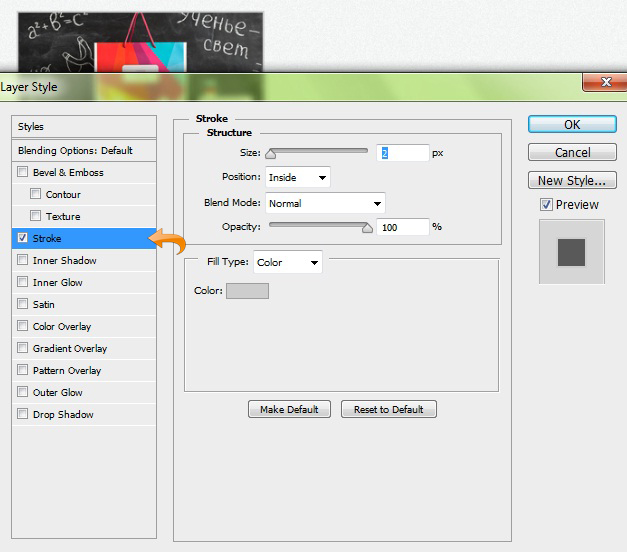Enable the Bevel & Emboss checkbox

coord(23,173)
